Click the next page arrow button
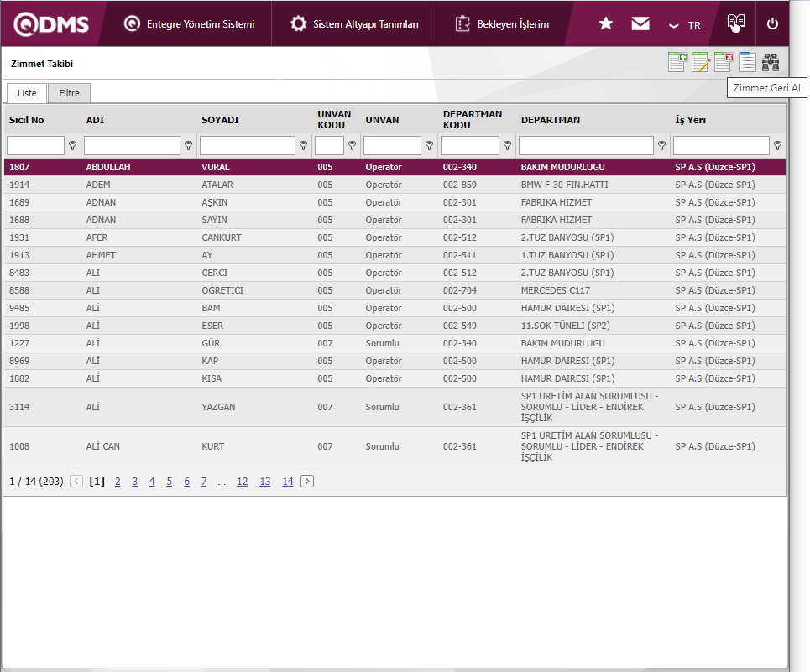This screenshot has height=672, width=810. (307, 482)
